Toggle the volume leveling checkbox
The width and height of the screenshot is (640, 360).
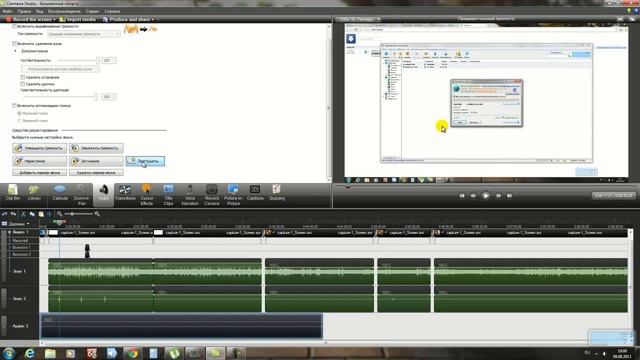tap(14, 26)
